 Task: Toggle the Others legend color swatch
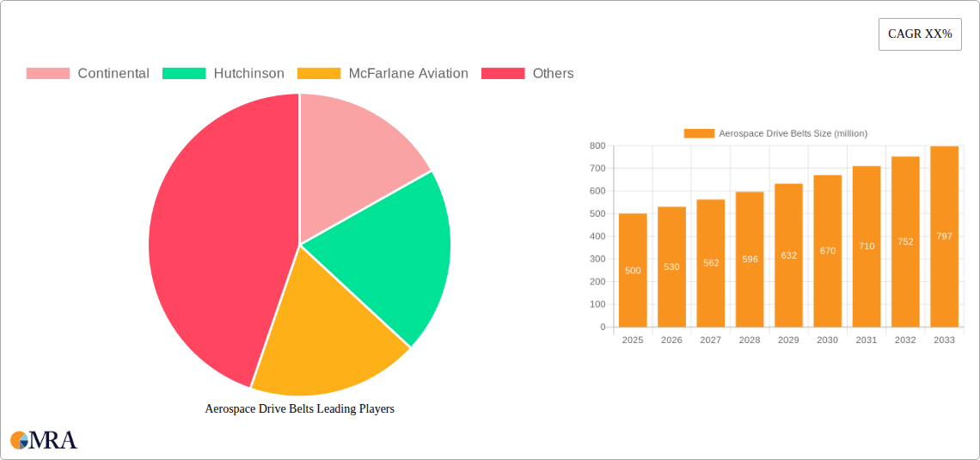click(x=503, y=74)
